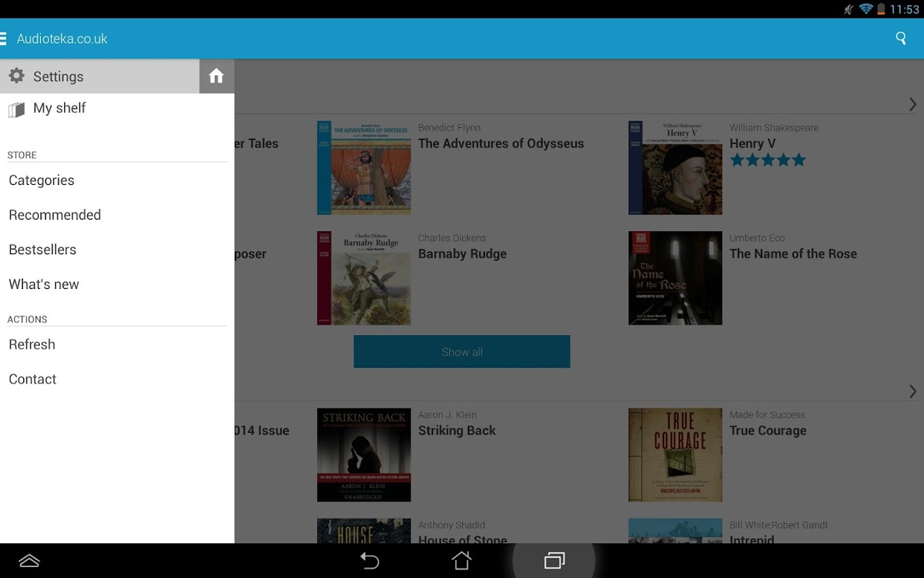
Task: Click the Henry V five-star rating
Action: 768,160
